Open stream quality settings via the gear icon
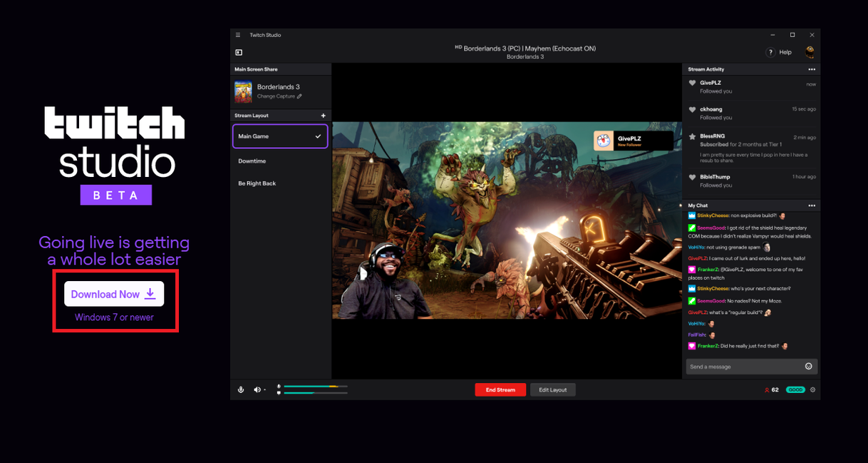Viewport: 868px width, 463px height. coord(812,390)
